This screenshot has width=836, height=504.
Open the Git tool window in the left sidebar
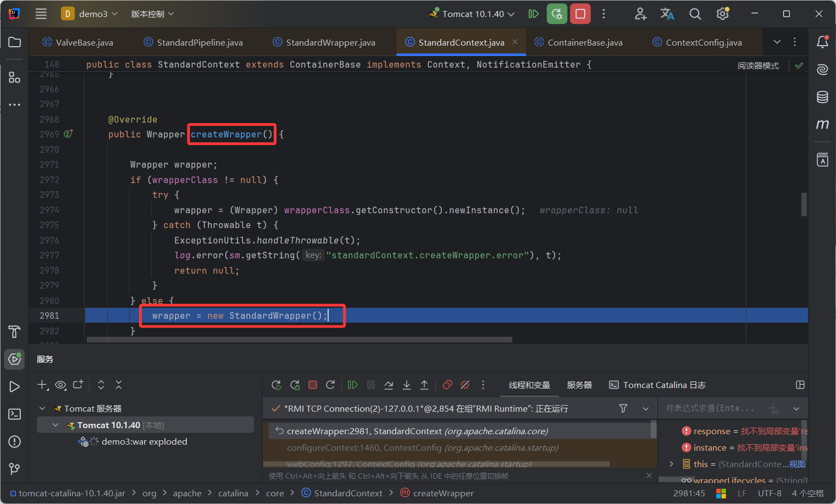14,469
